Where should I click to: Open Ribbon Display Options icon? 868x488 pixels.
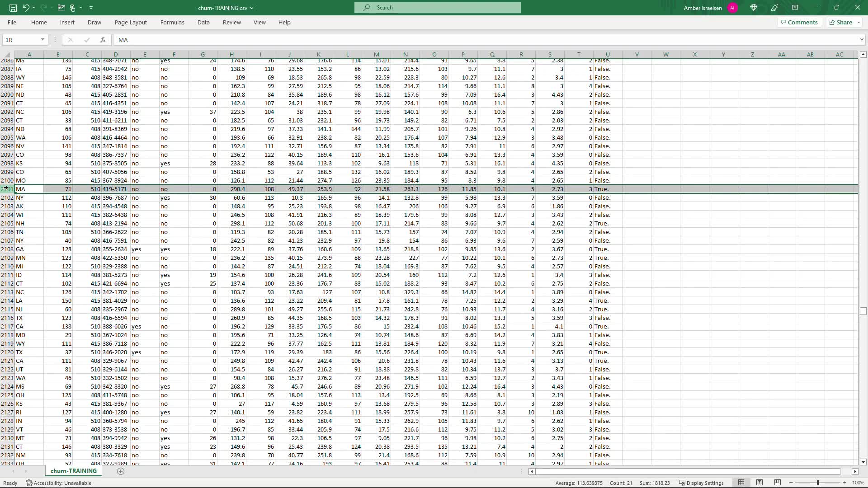pyautogui.click(x=795, y=8)
